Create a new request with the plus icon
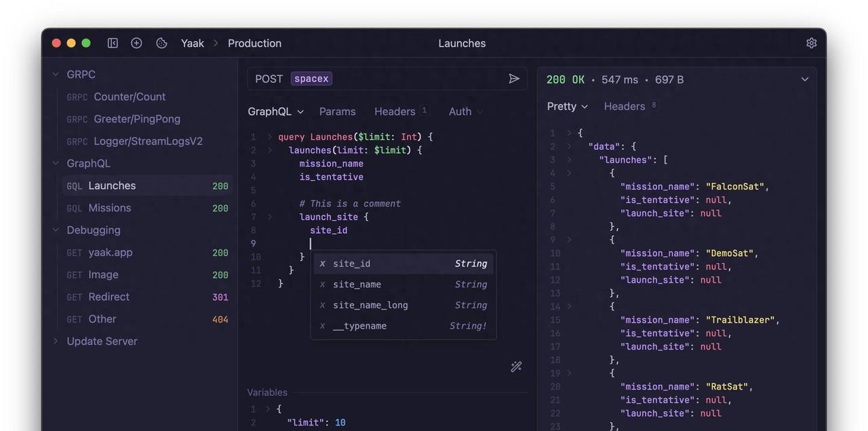Screen dimensions: 868x431 [x=136, y=42]
